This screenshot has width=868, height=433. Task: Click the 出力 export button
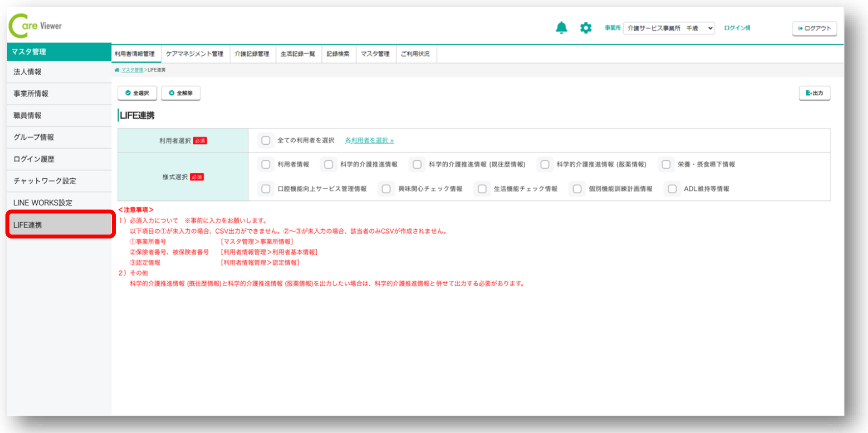814,93
